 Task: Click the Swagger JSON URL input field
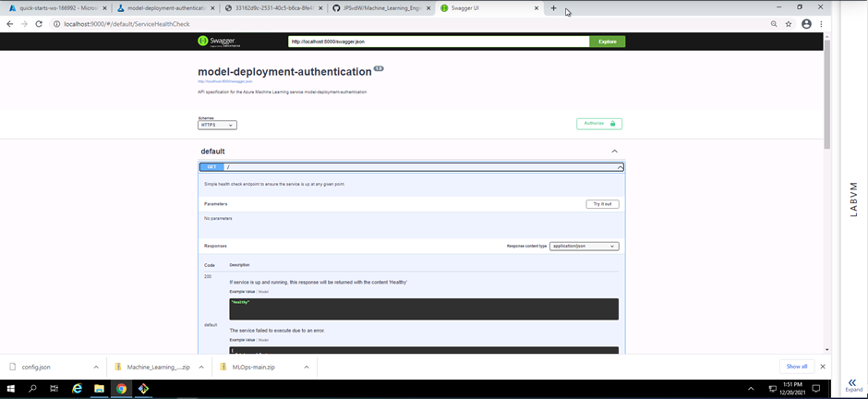coord(439,42)
